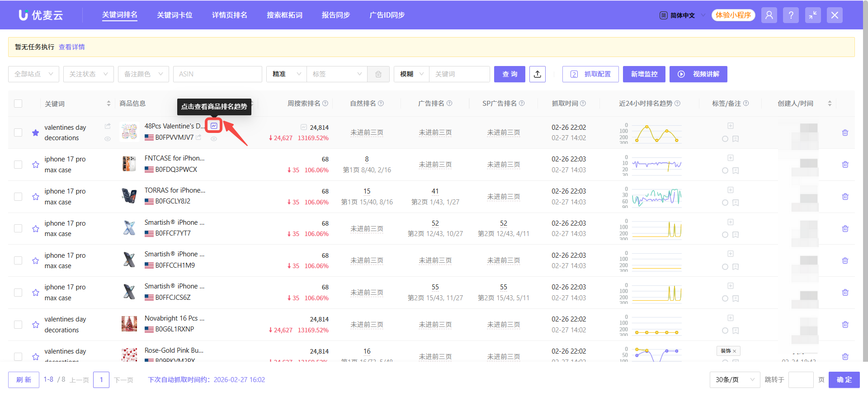Image resolution: width=868 pixels, height=397 pixels.
Task: Sort by 创建人/时间 column arrows
Action: point(830,104)
